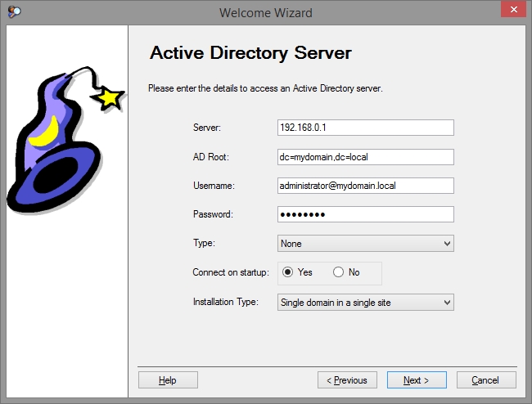Viewport: 532px width, 404px height.
Task: Click the AD Root input field
Action: click(x=365, y=157)
